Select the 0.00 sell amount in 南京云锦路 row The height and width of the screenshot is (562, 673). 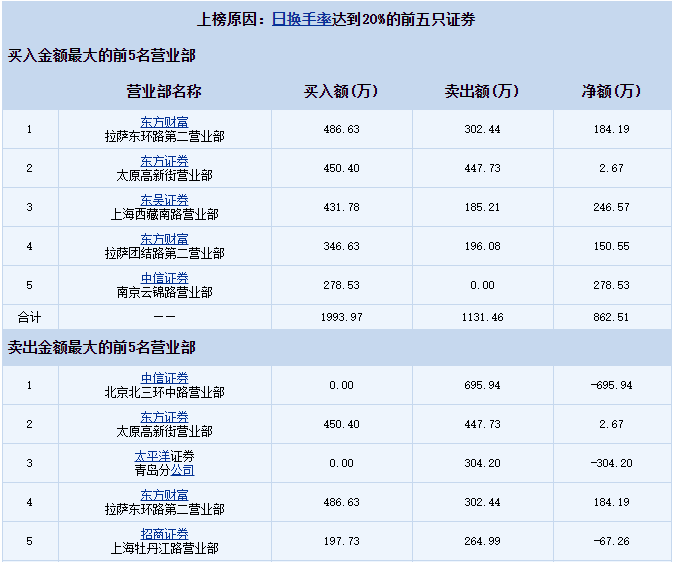click(482, 286)
